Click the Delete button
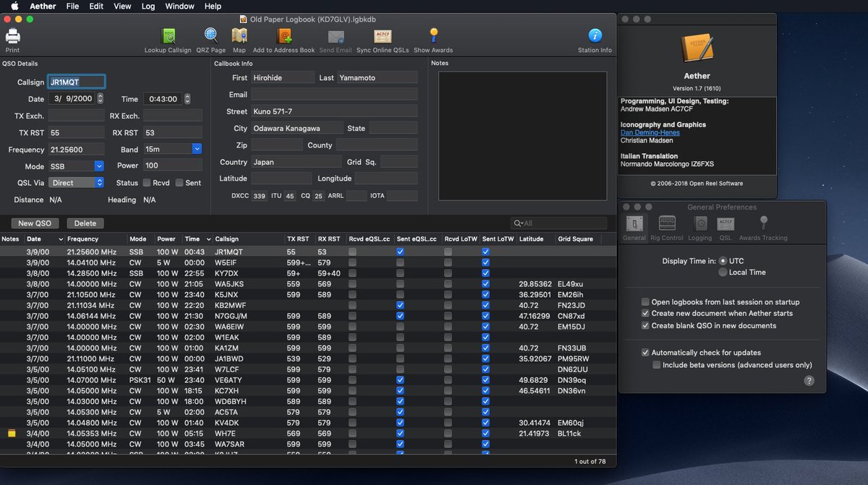868x485 pixels. click(x=85, y=223)
